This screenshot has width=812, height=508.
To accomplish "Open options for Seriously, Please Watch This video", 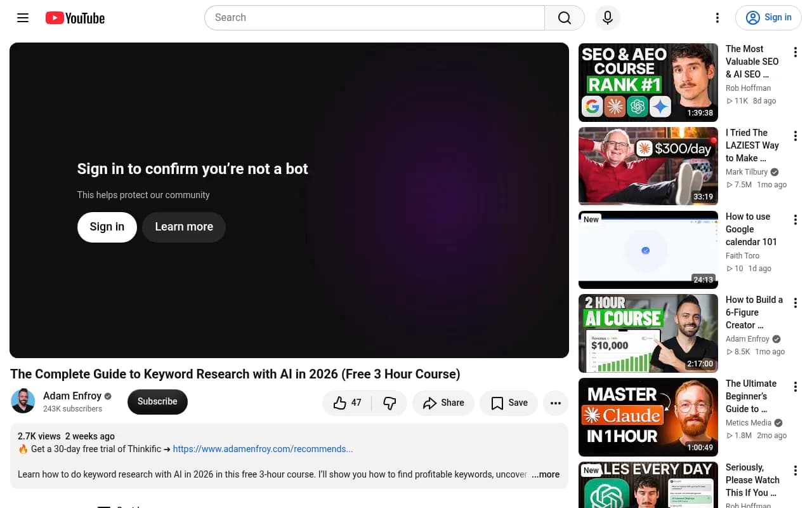I will point(795,471).
